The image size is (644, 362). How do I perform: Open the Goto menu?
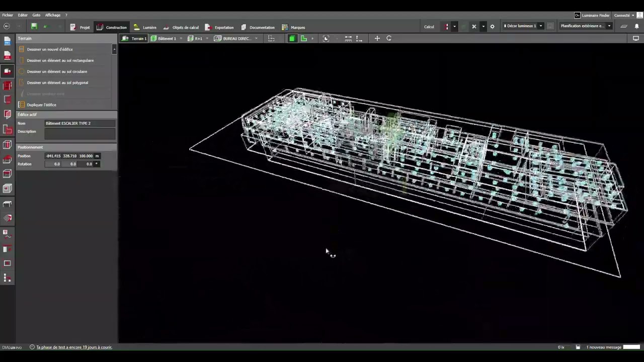[36, 15]
